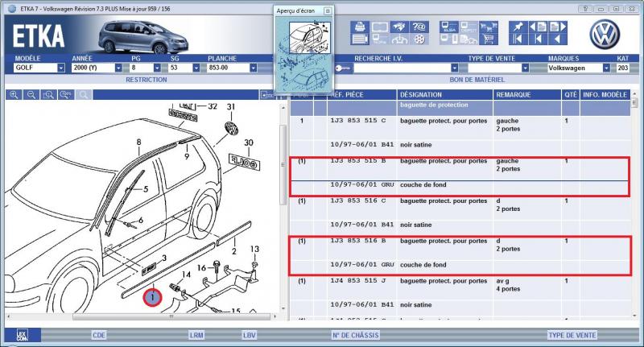Click the middle previous-step arrow icon
The height and width of the screenshot is (347, 644).
coord(538,39)
